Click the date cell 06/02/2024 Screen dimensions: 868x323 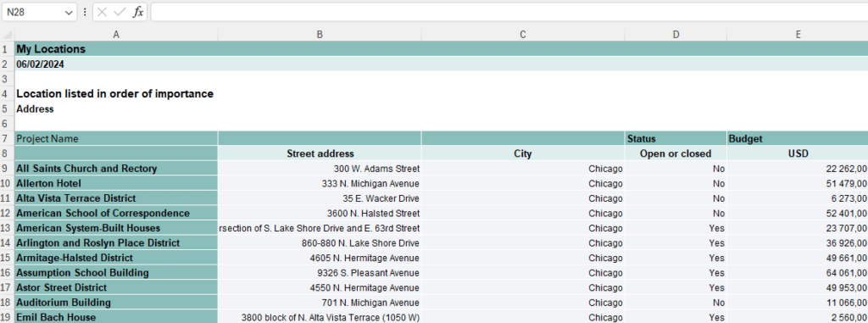coord(116,64)
